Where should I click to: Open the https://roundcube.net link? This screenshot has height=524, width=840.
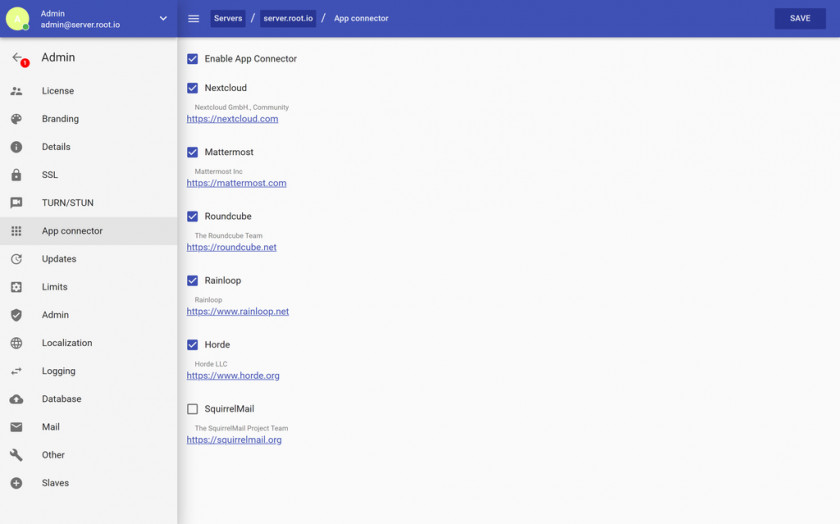click(x=231, y=248)
